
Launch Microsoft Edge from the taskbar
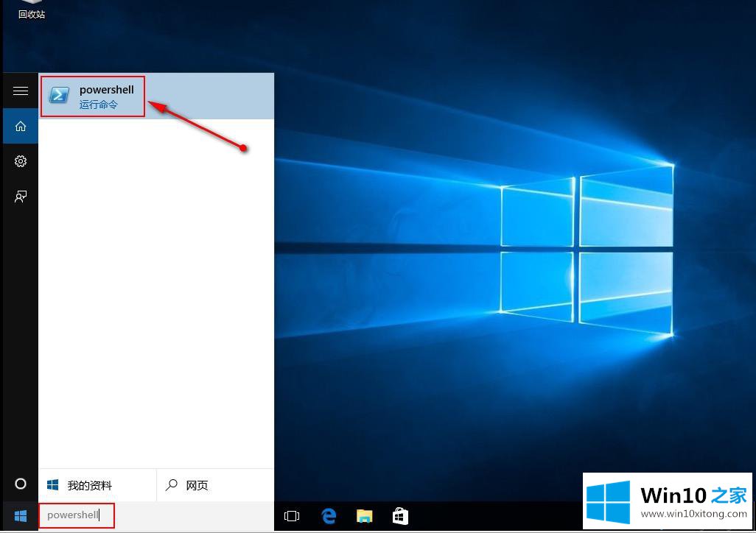coord(329,516)
